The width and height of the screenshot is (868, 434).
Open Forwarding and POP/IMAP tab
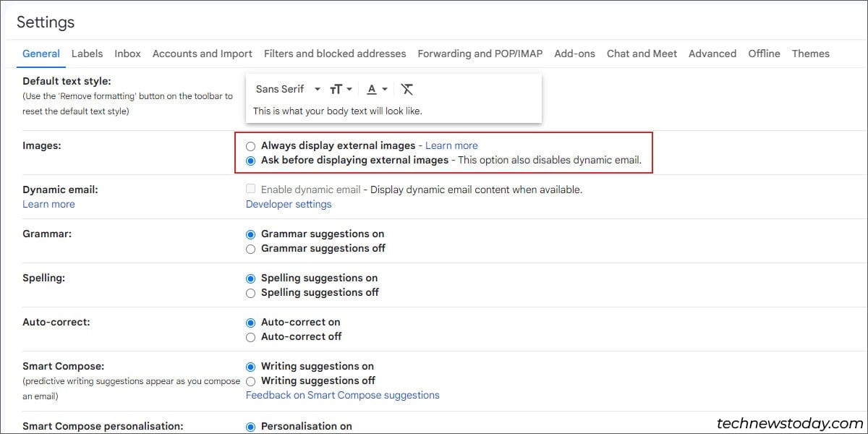480,54
